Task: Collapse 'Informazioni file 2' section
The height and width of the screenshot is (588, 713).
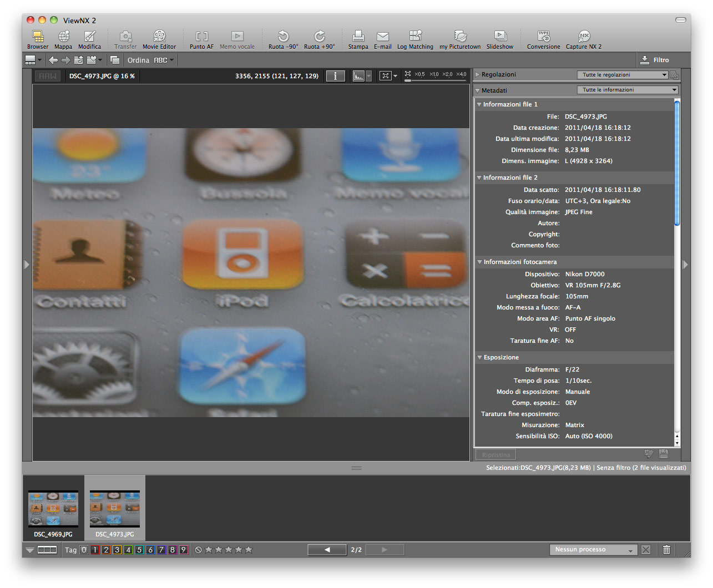Action: [x=479, y=178]
